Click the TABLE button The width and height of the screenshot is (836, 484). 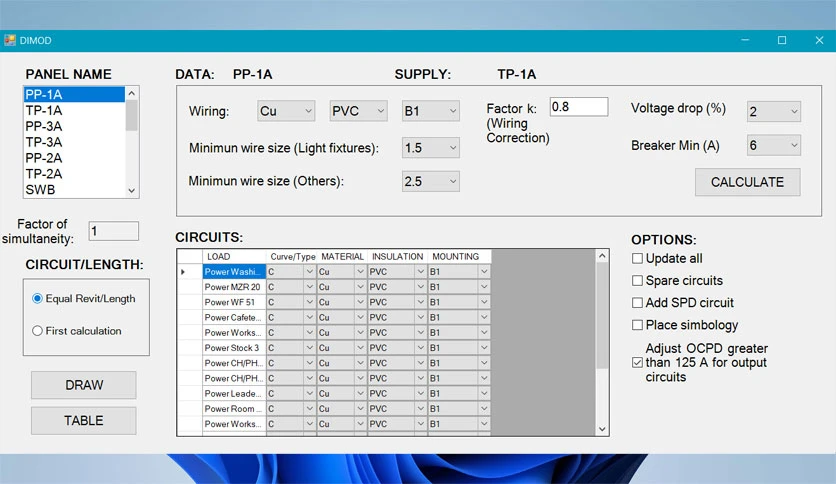click(x=84, y=421)
